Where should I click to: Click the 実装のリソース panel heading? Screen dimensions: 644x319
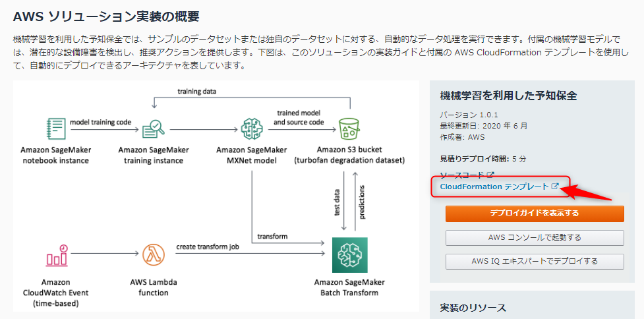tap(473, 308)
